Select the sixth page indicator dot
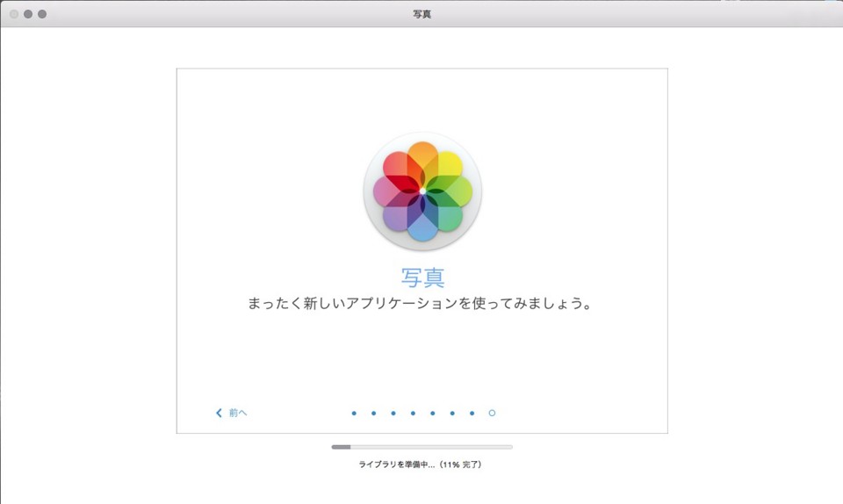 tap(452, 414)
